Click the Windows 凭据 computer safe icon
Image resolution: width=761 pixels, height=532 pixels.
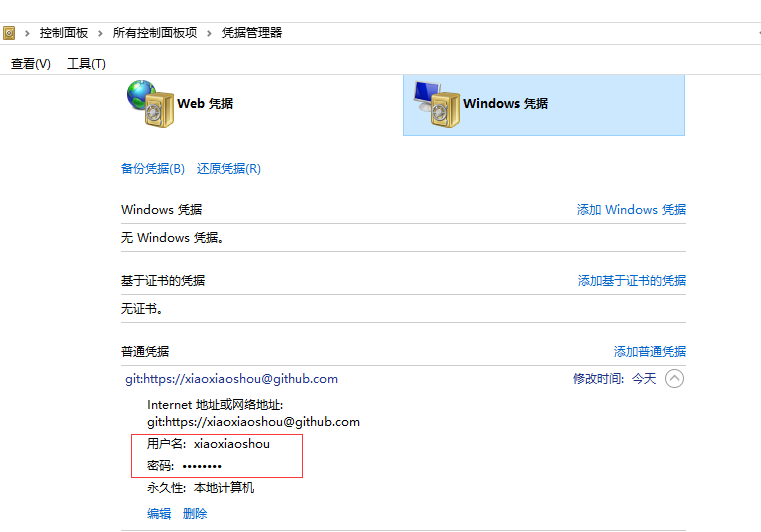436,104
